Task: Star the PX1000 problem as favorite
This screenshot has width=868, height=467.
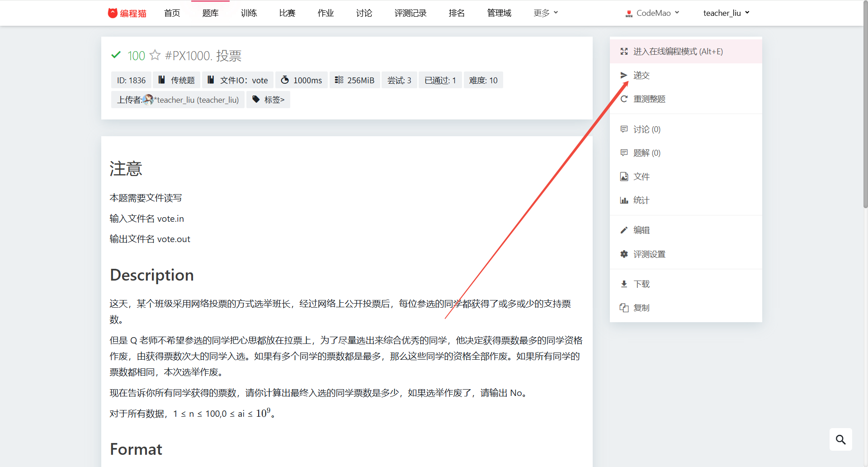Action: point(155,55)
